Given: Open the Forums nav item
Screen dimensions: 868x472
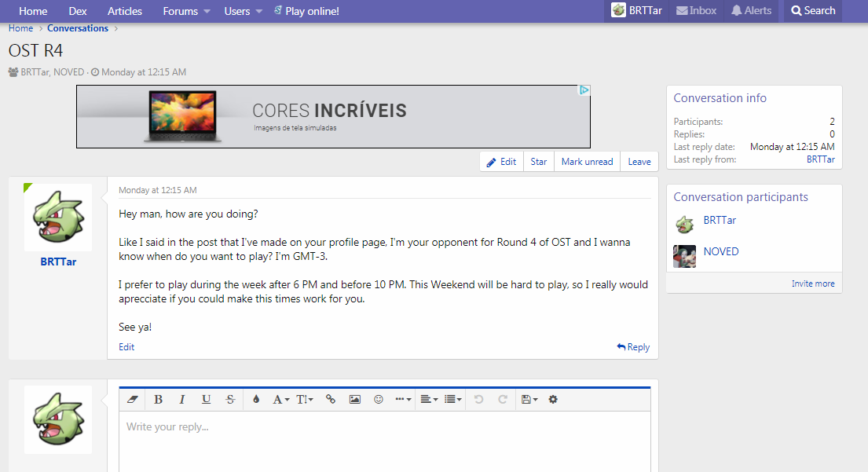Looking at the screenshot, I should pyautogui.click(x=180, y=11).
